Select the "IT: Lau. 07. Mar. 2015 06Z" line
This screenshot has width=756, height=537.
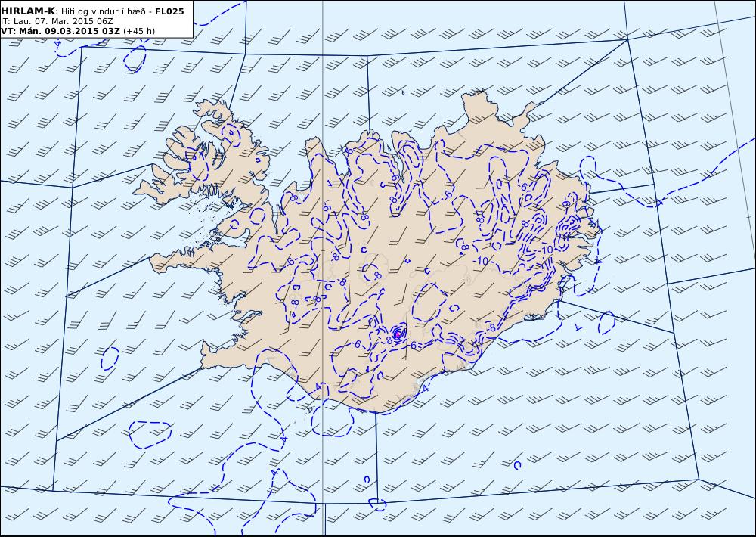[57, 21]
